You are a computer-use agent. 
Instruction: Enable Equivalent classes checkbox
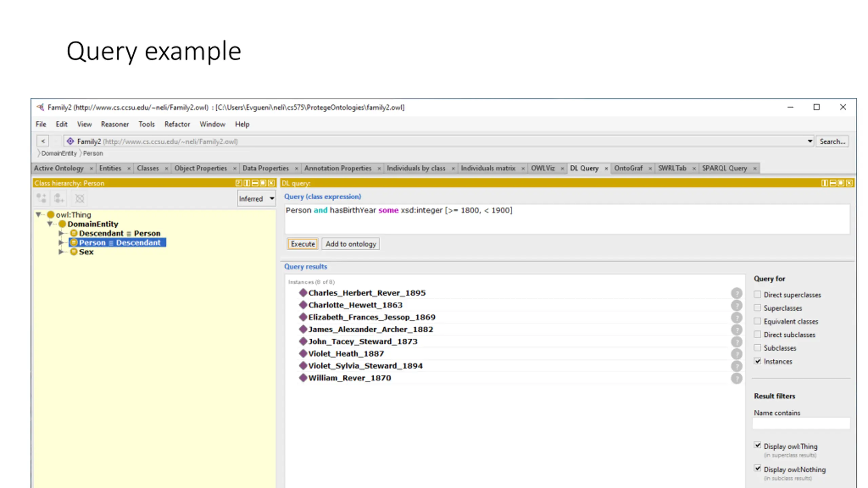[757, 321]
